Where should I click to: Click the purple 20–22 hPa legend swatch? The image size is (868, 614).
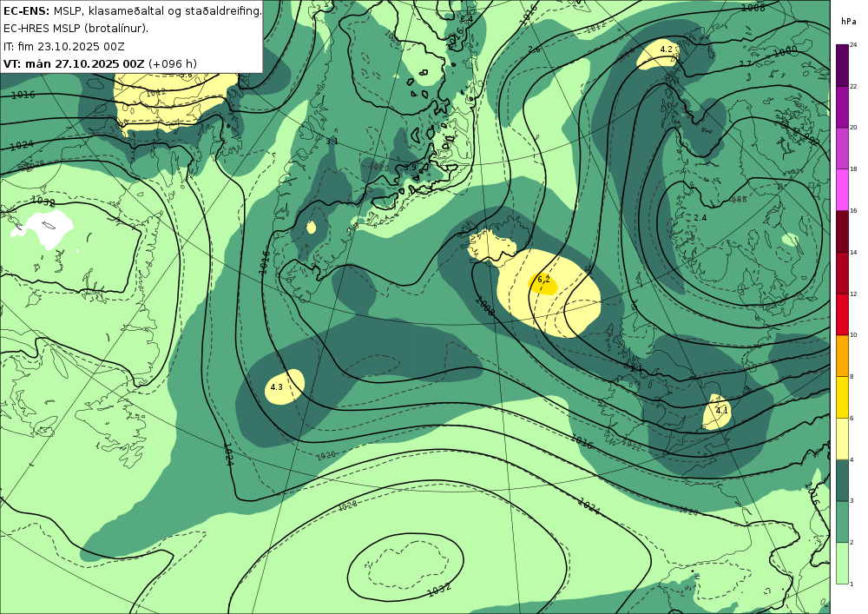coord(842,106)
